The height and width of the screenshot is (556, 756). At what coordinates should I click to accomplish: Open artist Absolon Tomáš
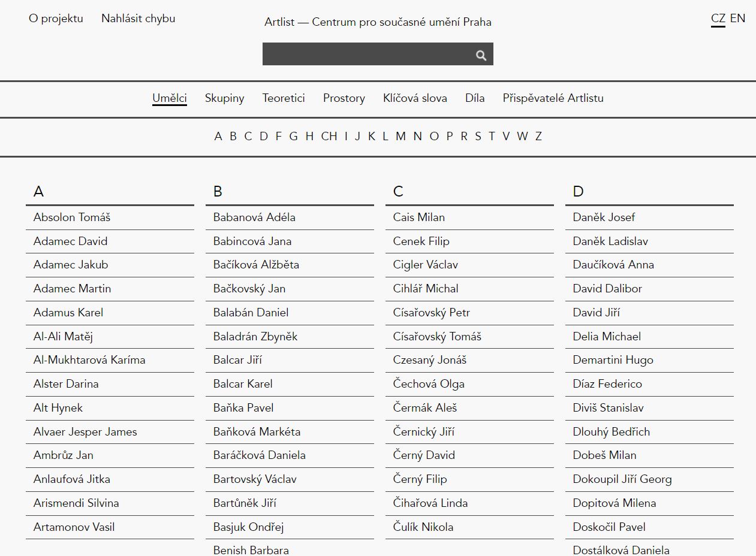click(x=72, y=217)
